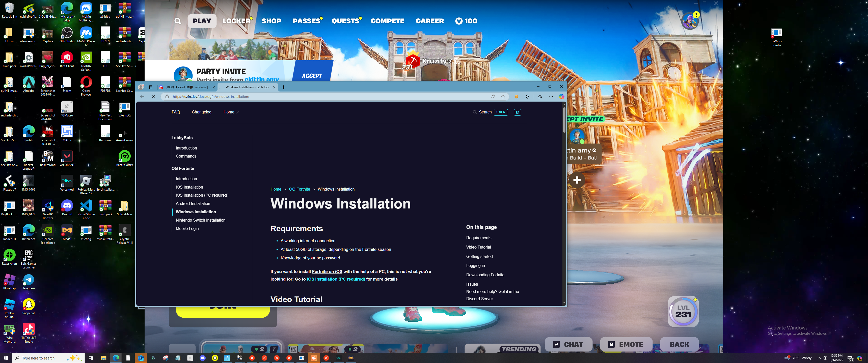
Task: Click the Edge Copilot icon
Action: 561,97
